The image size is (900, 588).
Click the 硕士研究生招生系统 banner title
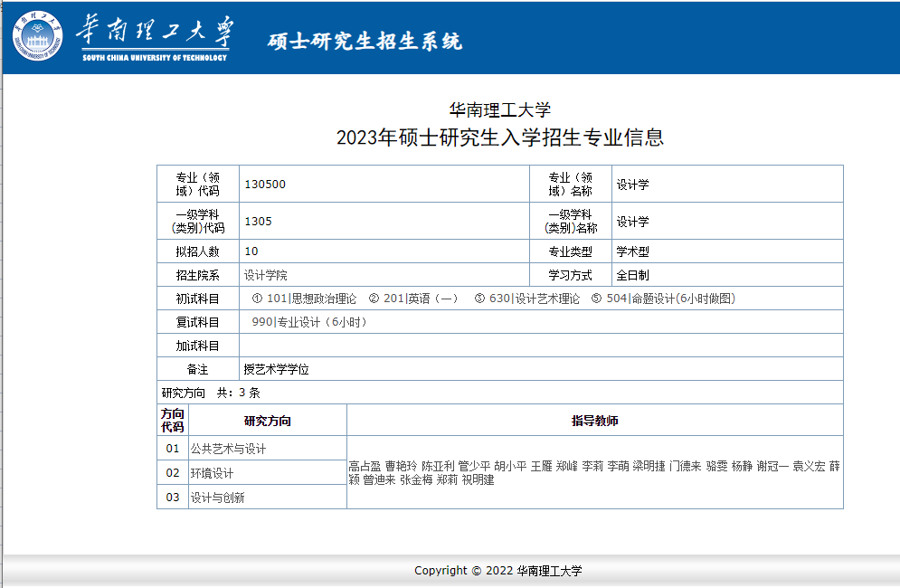pyautogui.click(x=365, y=41)
